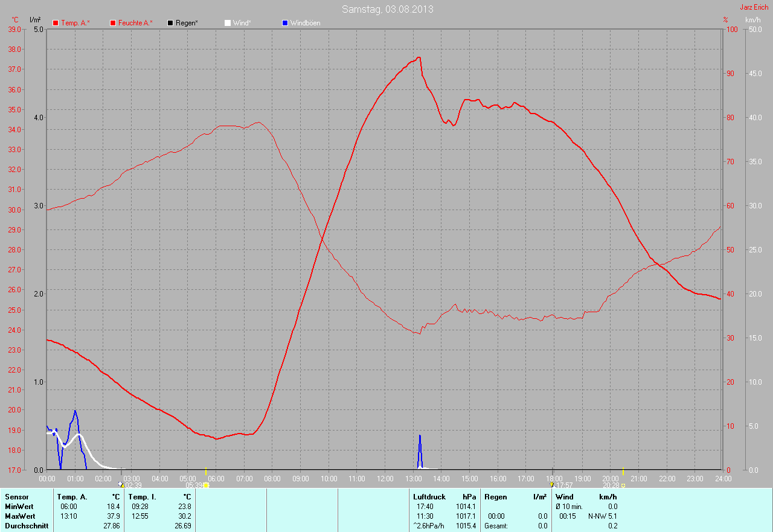The width and height of the screenshot is (773, 532).
Task: Click the sunset icon at 20:28
Action: click(623, 485)
